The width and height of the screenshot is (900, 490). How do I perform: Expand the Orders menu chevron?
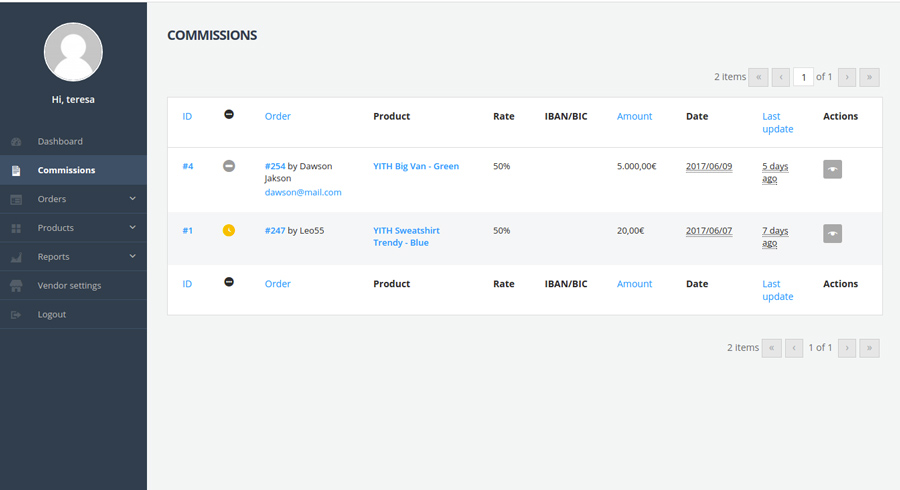point(132,199)
